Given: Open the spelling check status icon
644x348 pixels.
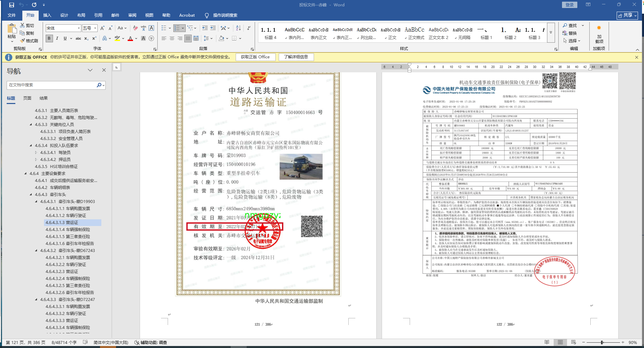Looking at the screenshot, I should (85, 342).
